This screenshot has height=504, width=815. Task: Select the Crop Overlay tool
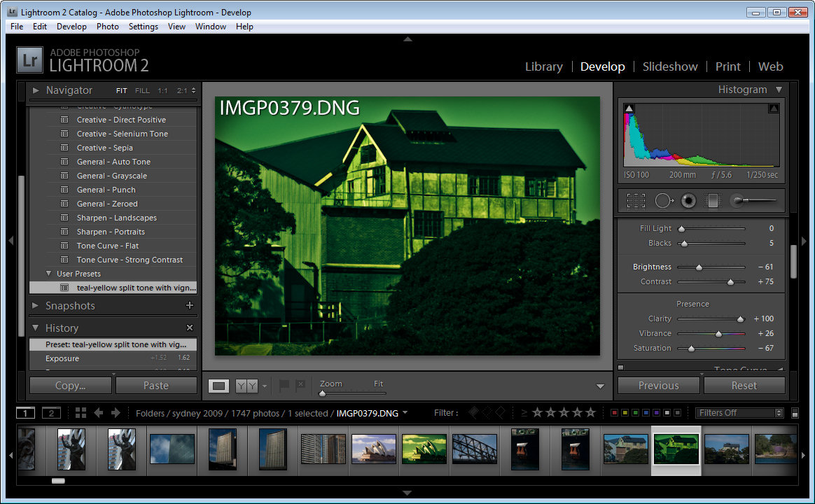tap(636, 201)
